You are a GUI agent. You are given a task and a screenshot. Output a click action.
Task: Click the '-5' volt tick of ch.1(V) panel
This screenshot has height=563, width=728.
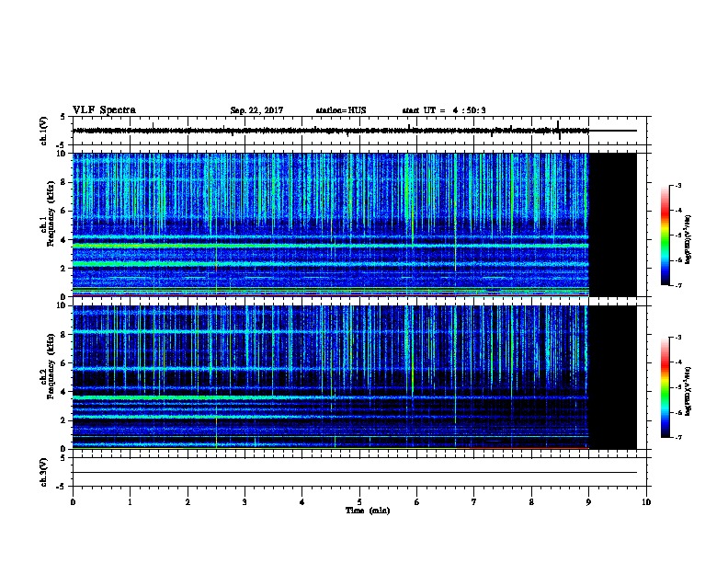coord(62,145)
